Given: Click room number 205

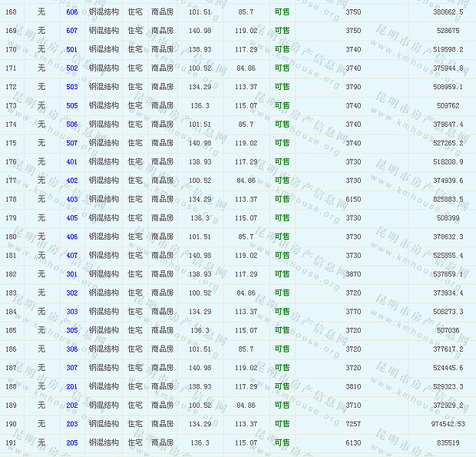Looking at the screenshot, I should point(71,442).
